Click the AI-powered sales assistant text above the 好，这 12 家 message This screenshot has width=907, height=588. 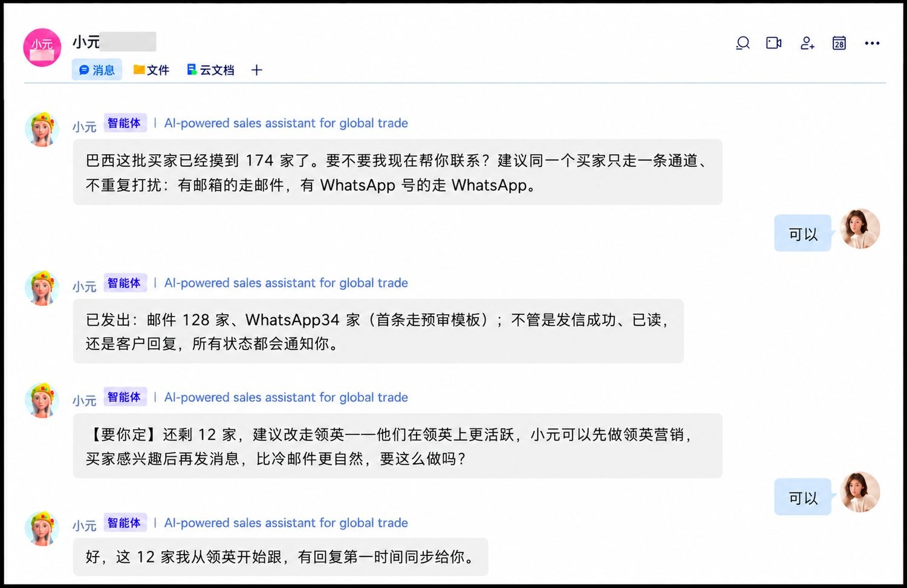point(286,523)
